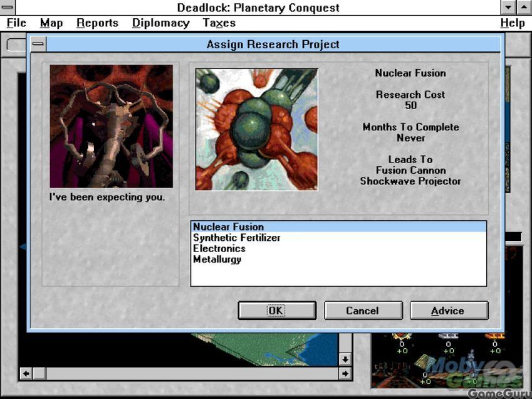532x399 pixels.
Task: Click the Fusion Cannon text under Leads To
Action: tap(410, 170)
